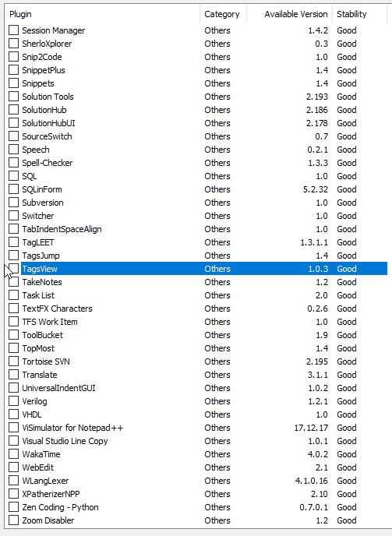The width and height of the screenshot is (392, 536).
Task: Check the TakeNotes checkbox
Action: (14, 282)
